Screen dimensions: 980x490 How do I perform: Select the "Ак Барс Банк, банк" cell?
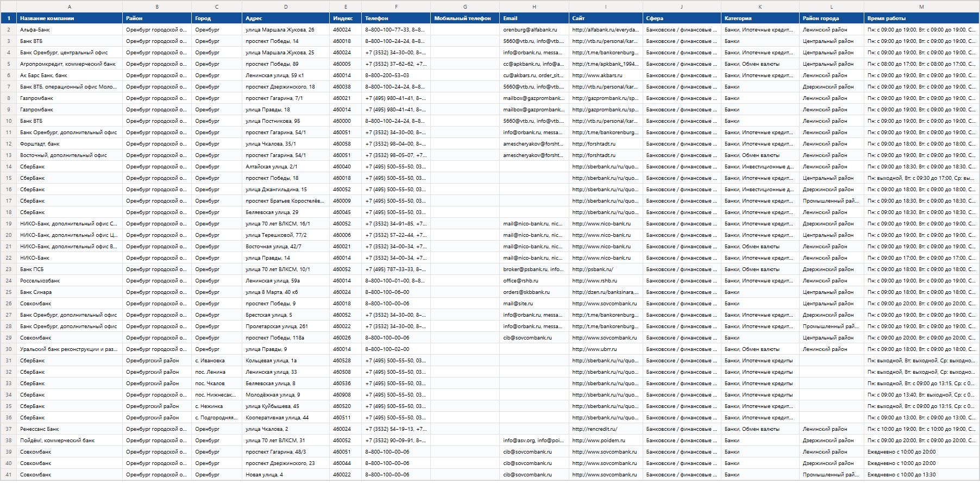point(70,76)
